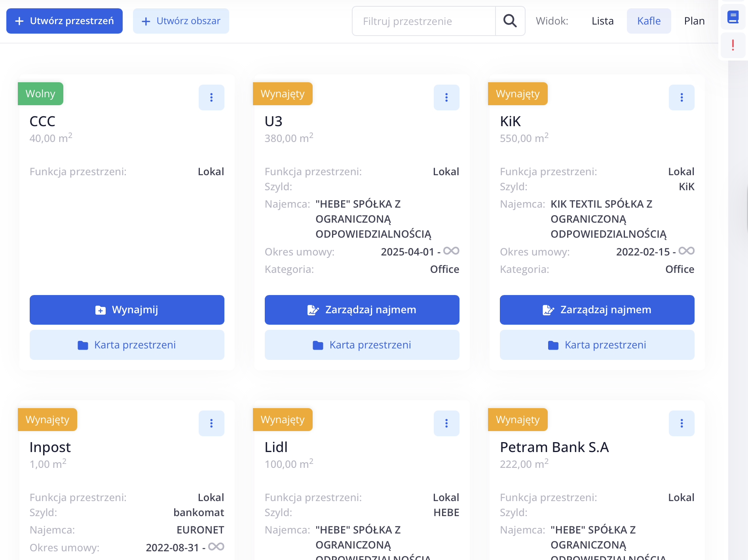Open Karta przestrzeni for CCC
Viewport: 748px width, 560px height.
(127, 345)
